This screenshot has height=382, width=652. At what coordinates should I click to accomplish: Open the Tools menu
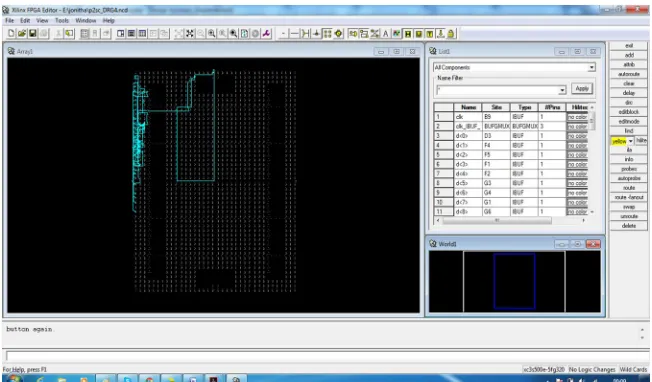(x=62, y=20)
